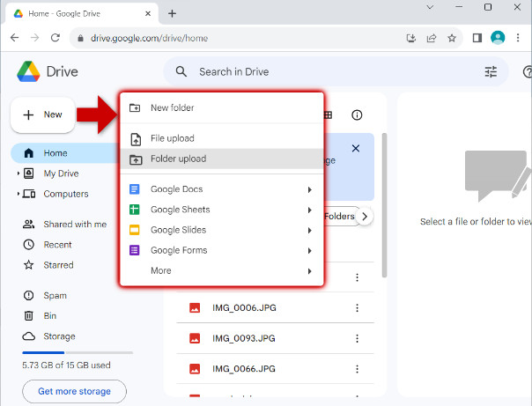Open more actions for IMG_0006.JPG
Screen dimensions: 532x406
357,307
